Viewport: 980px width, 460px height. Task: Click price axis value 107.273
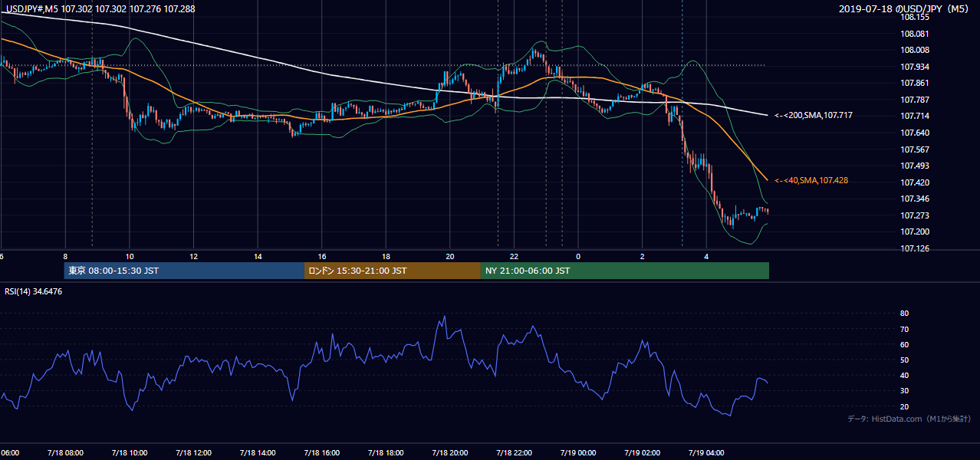tap(914, 215)
